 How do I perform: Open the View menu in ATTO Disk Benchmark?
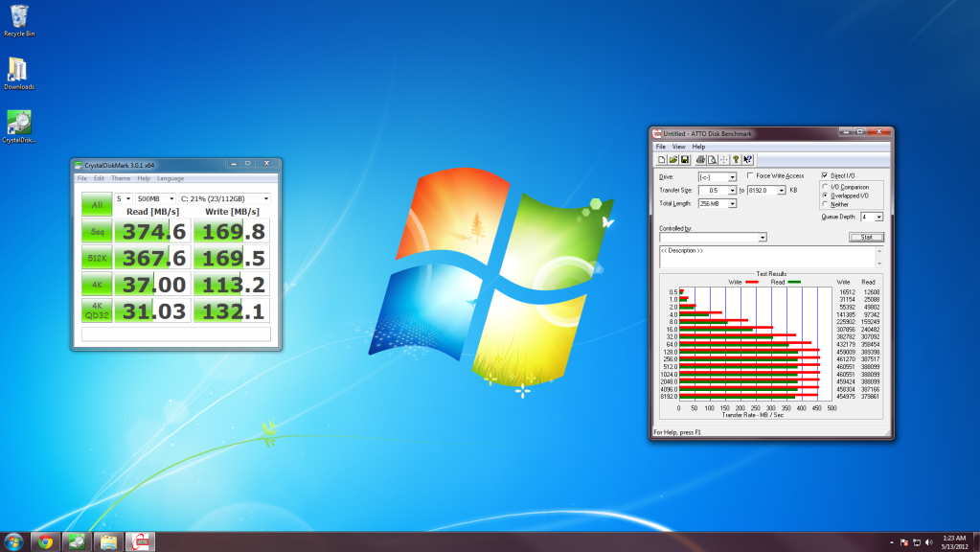click(x=679, y=147)
